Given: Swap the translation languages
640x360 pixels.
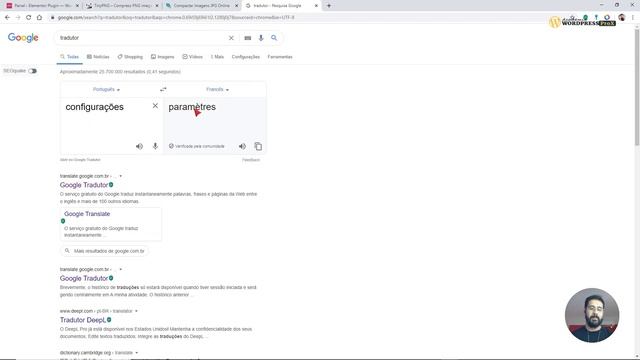Looking at the screenshot, I should click(163, 89).
